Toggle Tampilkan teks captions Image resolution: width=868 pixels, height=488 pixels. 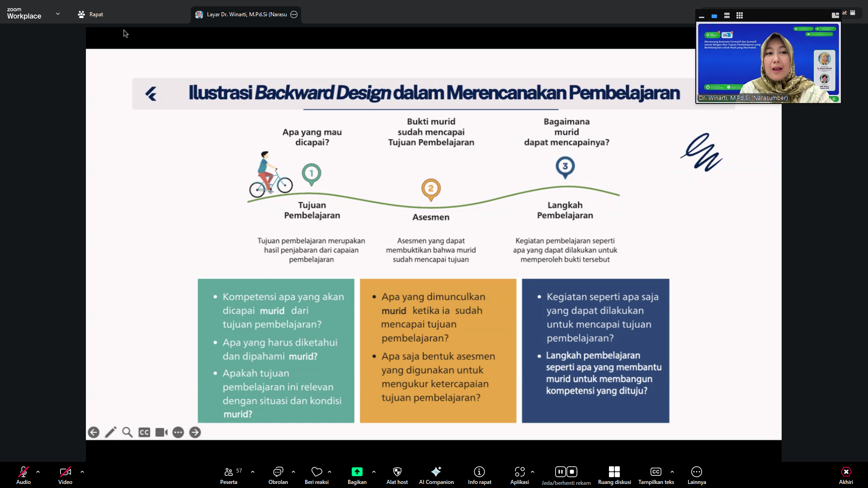click(656, 475)
